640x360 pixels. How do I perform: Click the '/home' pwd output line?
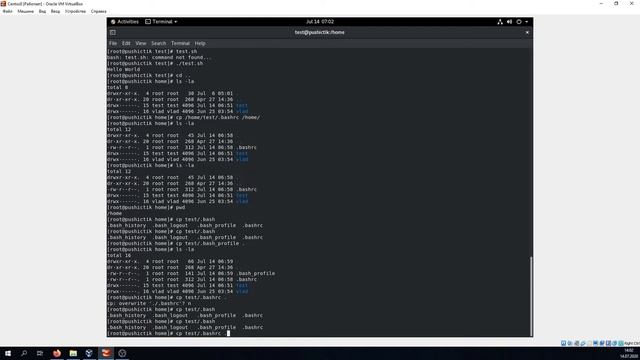click(x=115, y=213)
